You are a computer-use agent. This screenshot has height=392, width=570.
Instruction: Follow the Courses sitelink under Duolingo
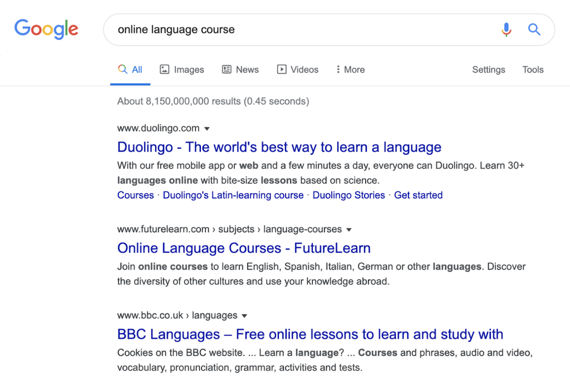pyautogui.click(x=136, y=195)
